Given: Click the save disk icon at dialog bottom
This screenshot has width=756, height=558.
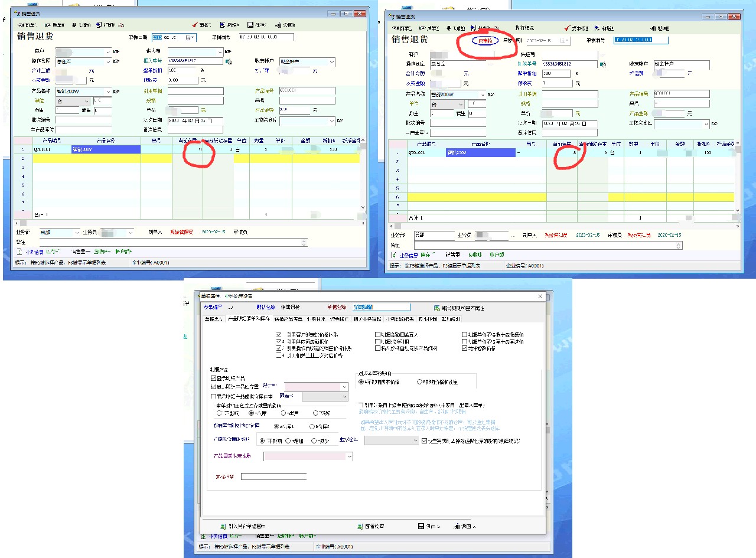Looking at the screenshot, I should click(421, 526).
